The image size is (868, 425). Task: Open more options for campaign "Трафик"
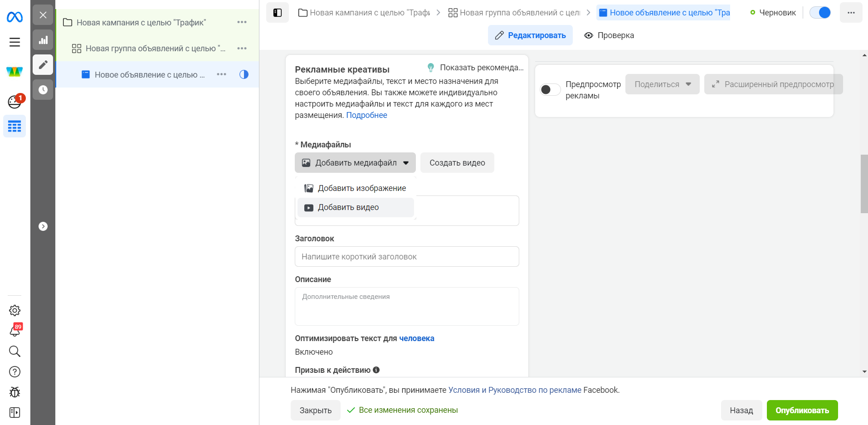tap(242, 22)
